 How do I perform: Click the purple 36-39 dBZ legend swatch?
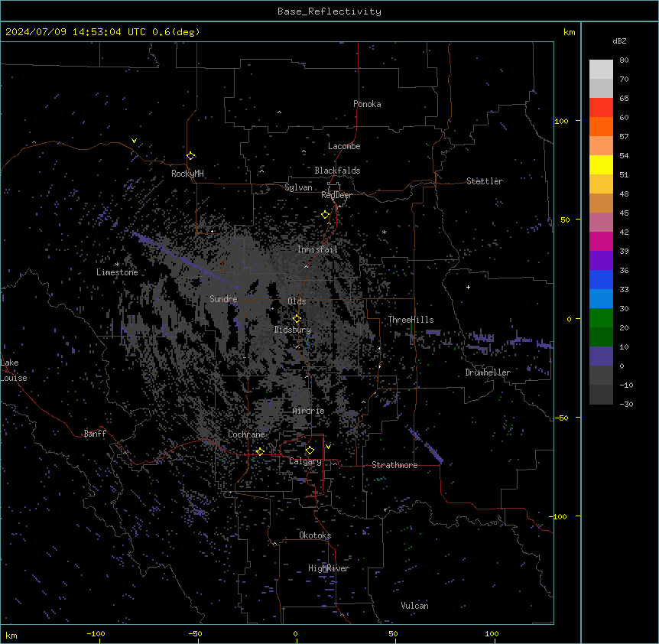(x=601, y=260)
